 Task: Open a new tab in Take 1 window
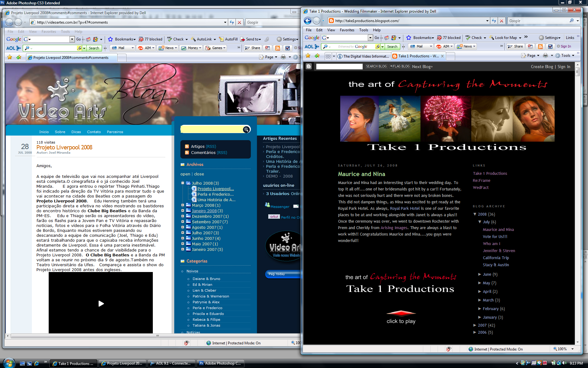[x=450, y=56]
